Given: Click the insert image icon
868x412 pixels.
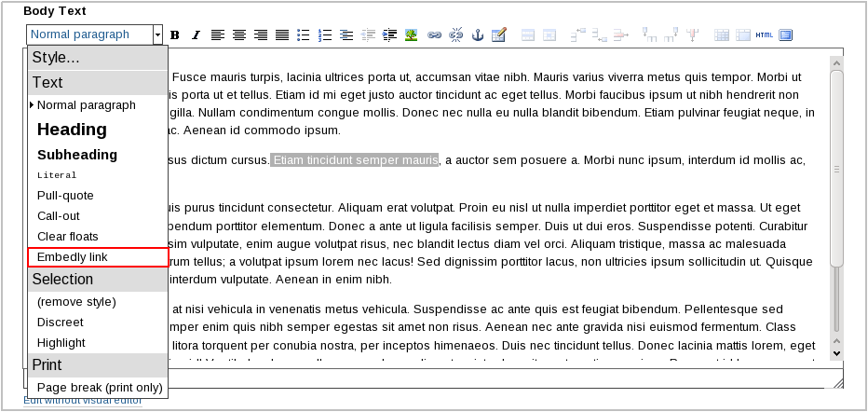Looking at the screenshot, I should pos(411,35).
